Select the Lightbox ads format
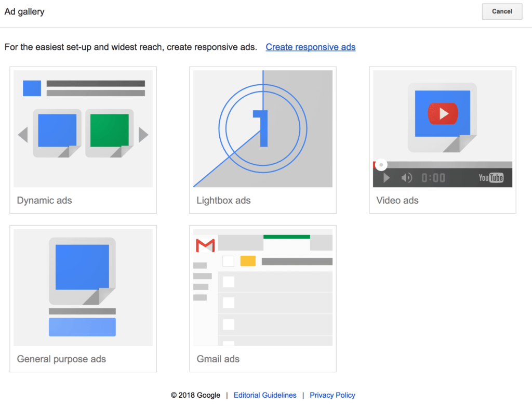532x405 pixels. 262,139
